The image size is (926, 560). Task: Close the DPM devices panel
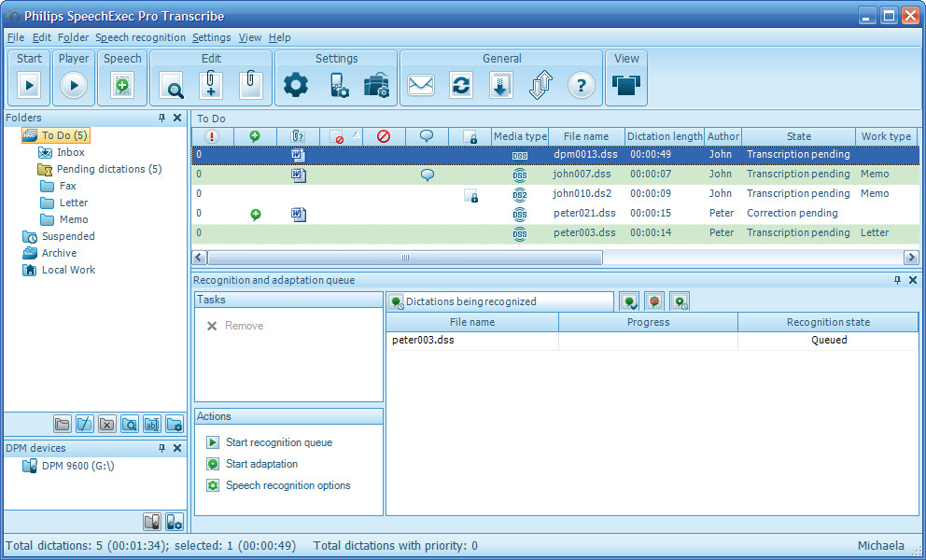(177, 448)
